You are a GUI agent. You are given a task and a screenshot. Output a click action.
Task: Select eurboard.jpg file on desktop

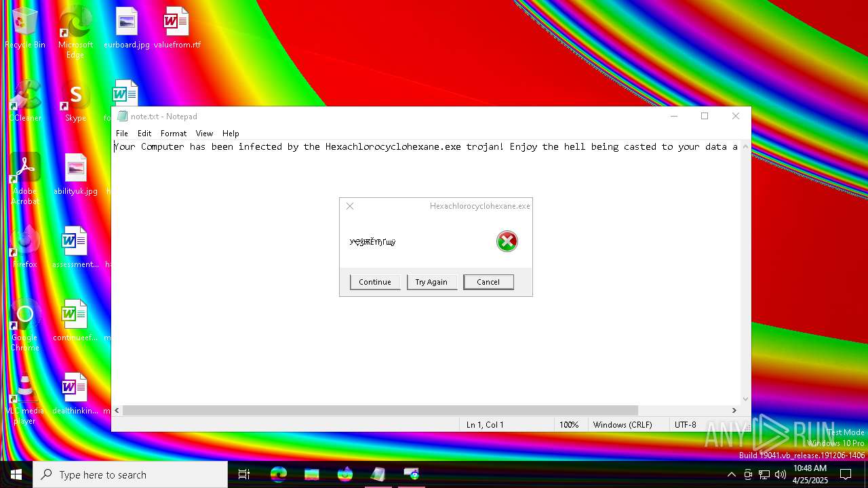(x=126, y=28)
